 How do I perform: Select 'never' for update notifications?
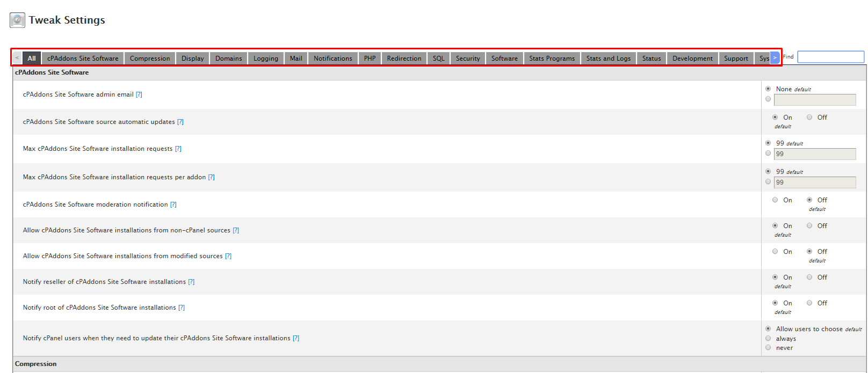[768, 348]
